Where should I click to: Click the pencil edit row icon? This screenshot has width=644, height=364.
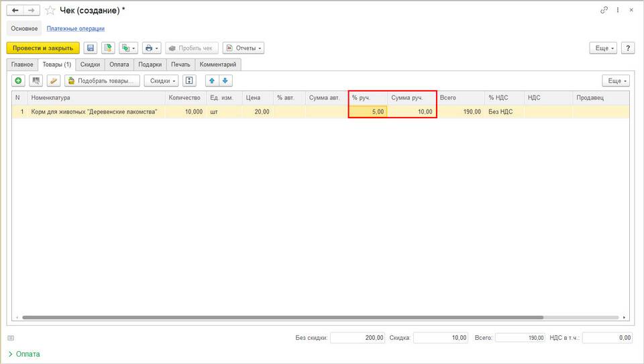click(54, 81)
